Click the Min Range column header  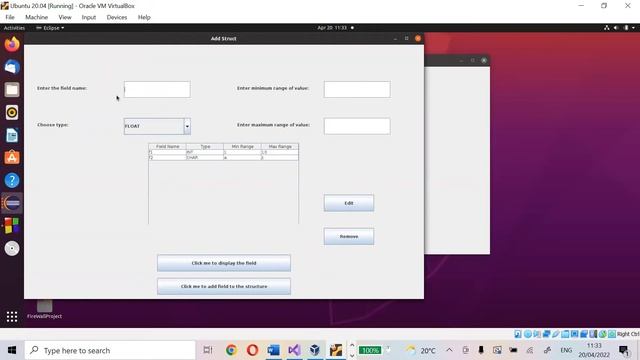point(242,147)
